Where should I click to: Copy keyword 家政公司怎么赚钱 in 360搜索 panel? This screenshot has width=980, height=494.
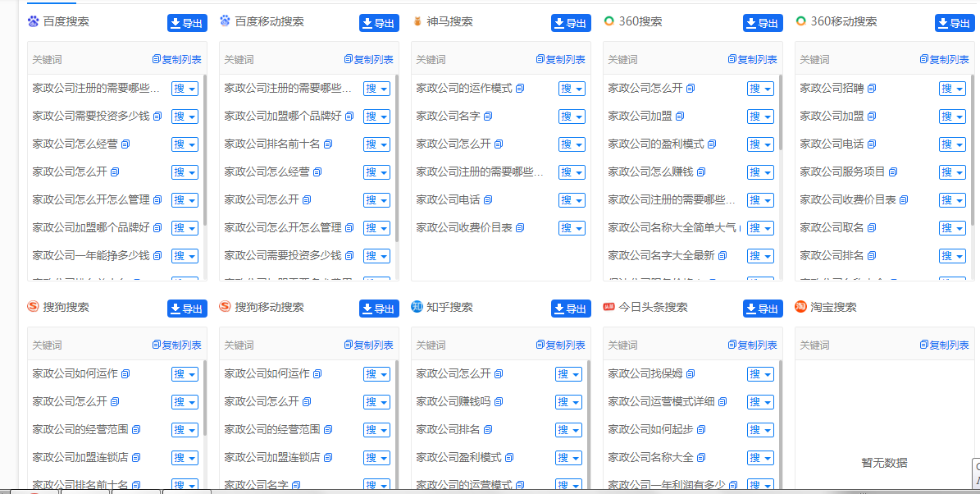click(701, 172)
